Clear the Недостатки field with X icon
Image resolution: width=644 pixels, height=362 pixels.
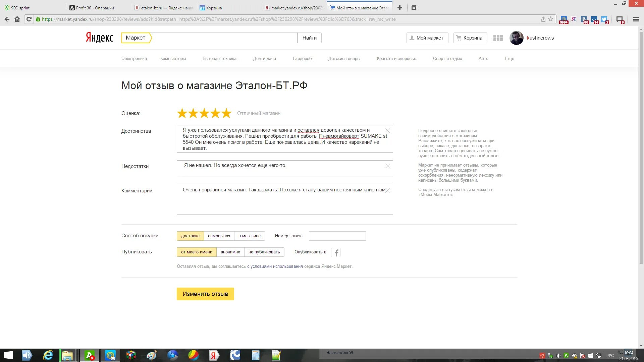coord(387,166)
